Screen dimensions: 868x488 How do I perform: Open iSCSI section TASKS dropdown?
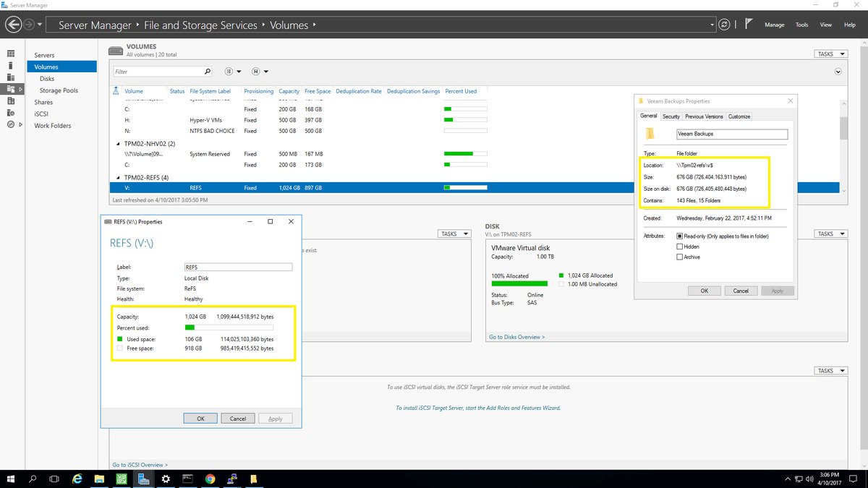point(830,371)
